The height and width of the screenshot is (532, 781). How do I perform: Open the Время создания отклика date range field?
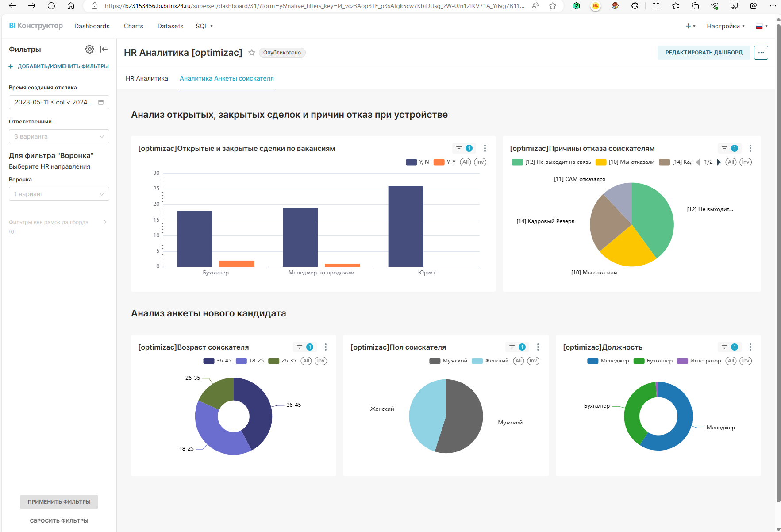pos(59,102)
